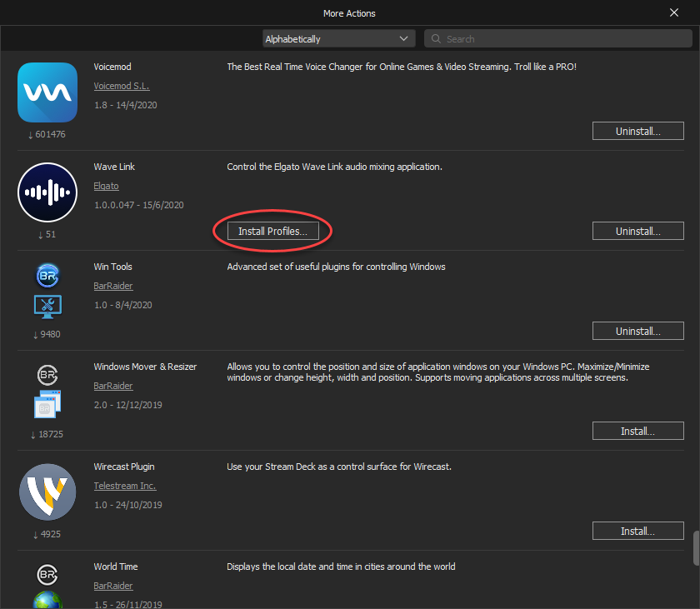
Task: Click version text 1.0.0.047 - 15/6/2020
Action: [139, 205]
